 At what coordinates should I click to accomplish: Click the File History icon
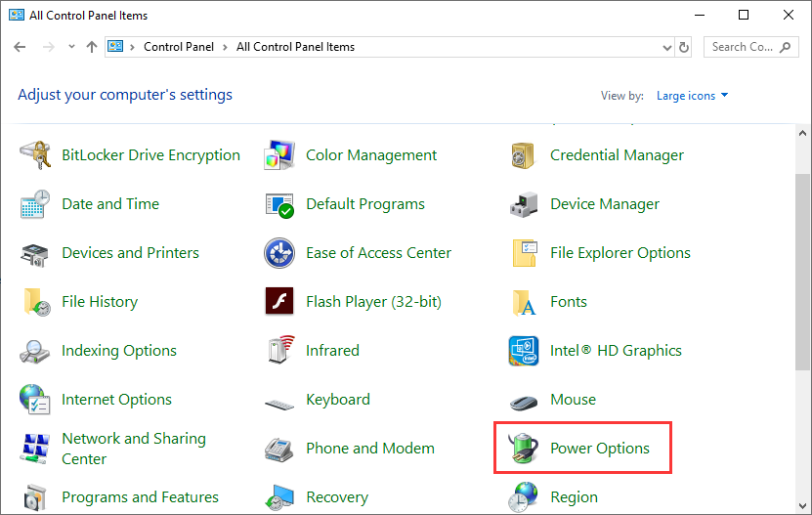(36, 302)
